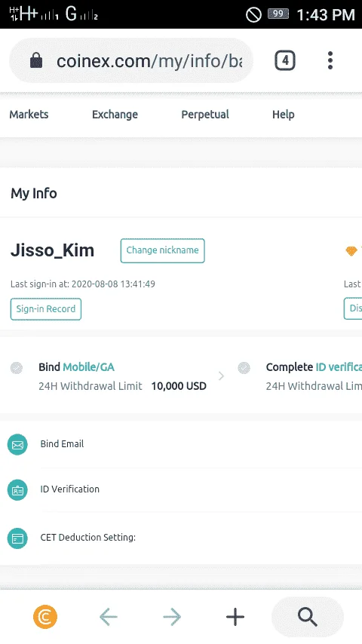The width and height of the screenshot is (362, 644).
Task: Tap the Complete ID verification status checkmark
Action: click(244, 367)
